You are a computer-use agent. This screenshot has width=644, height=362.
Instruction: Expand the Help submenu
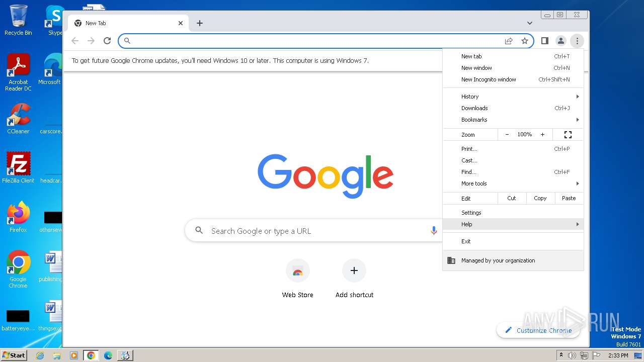(x=513, y=224)
